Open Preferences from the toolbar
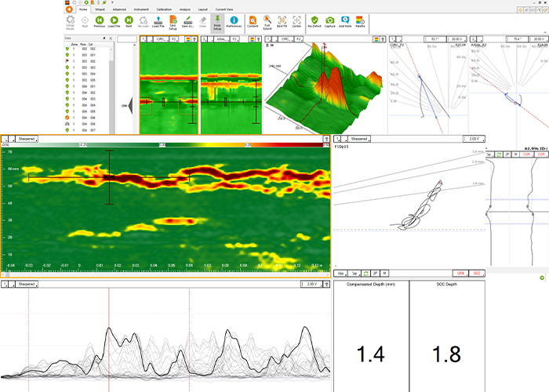 (234, 21)
